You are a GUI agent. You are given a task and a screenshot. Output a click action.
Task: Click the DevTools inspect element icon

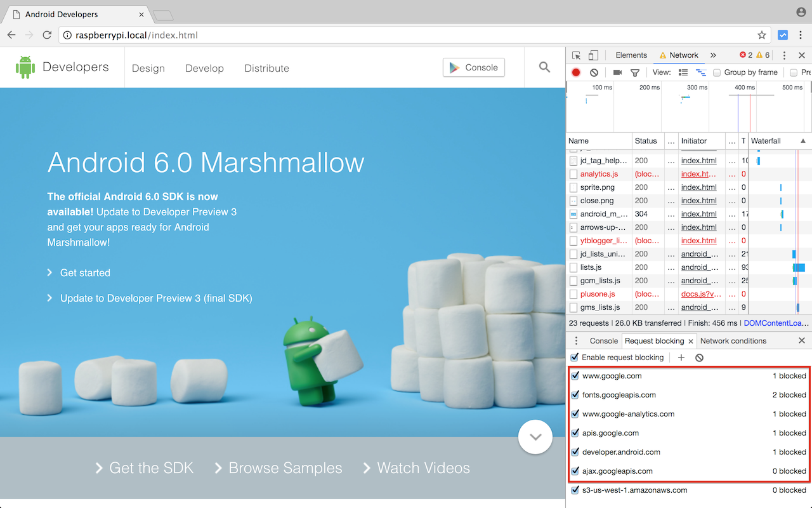point(576,55)
